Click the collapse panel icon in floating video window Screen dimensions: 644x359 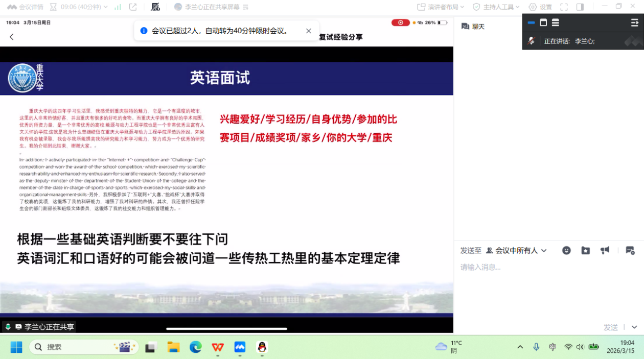(634, 22)
